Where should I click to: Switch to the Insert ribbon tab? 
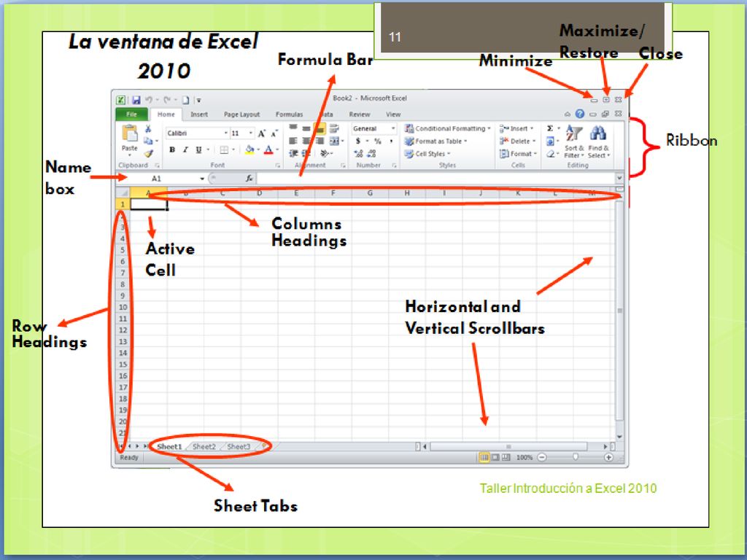point(199,114)
